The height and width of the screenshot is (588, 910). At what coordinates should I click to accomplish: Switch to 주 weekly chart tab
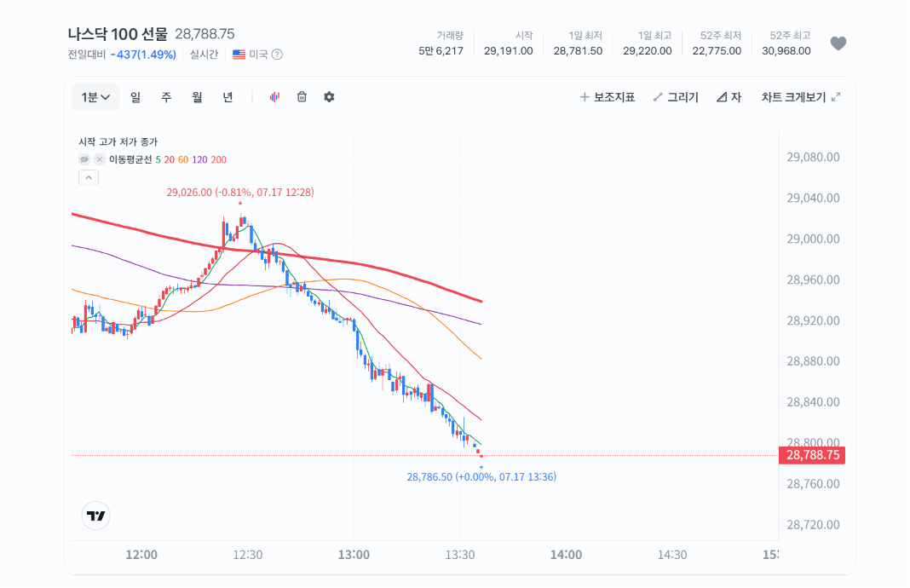point(166,97)
